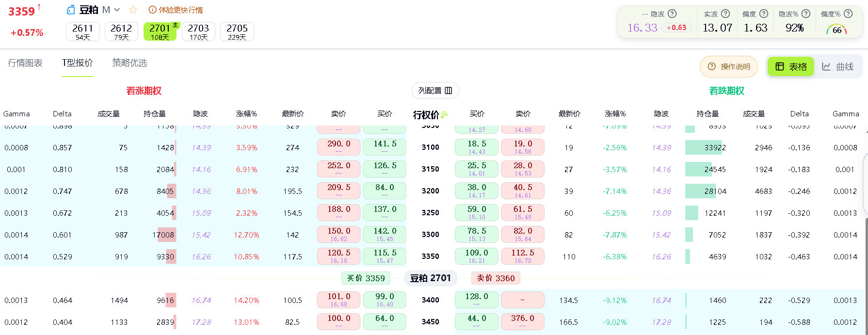Click the put-side 卖价 82.0 at strike 3300
Screen dimensions: 868x335
click(523, 234)
